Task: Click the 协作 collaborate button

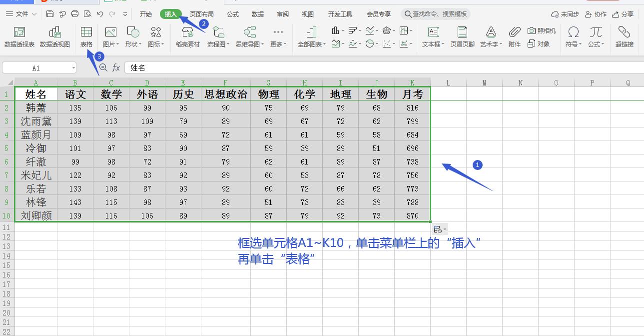Action: tap(596, 14)
